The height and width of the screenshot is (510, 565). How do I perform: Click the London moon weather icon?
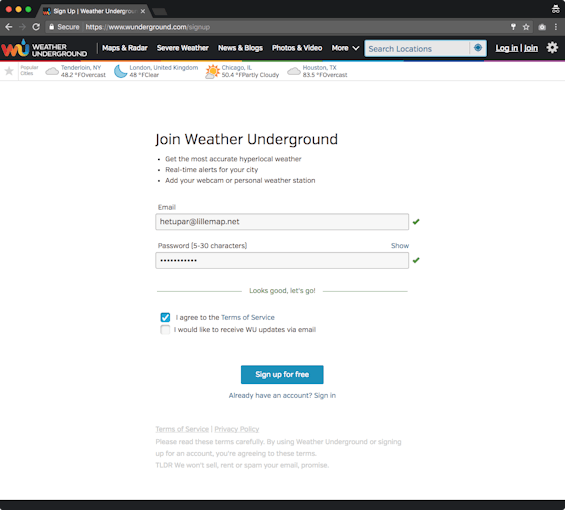[121, 71]
